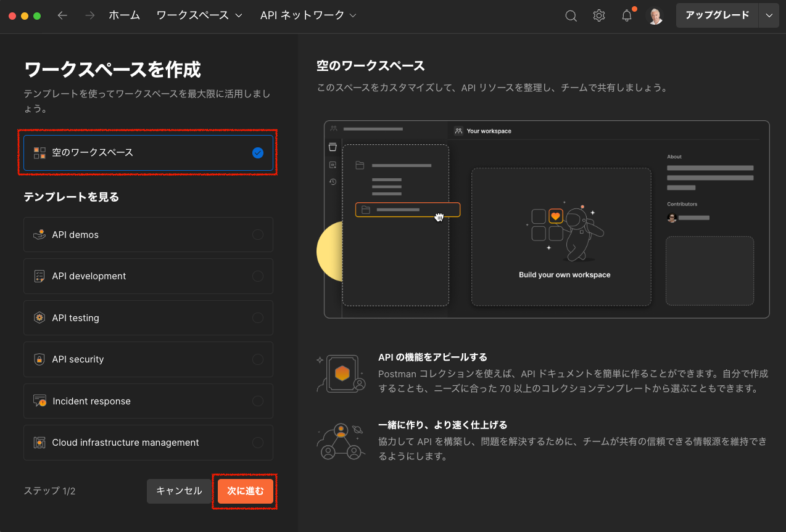Select the 空のワークスペース radio check

coord(258,152)
